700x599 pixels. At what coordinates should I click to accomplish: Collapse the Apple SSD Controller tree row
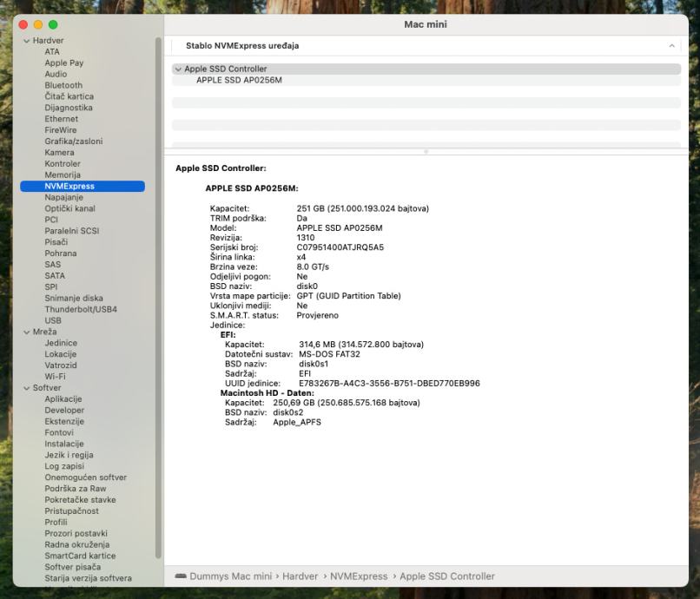click(178, 69)
